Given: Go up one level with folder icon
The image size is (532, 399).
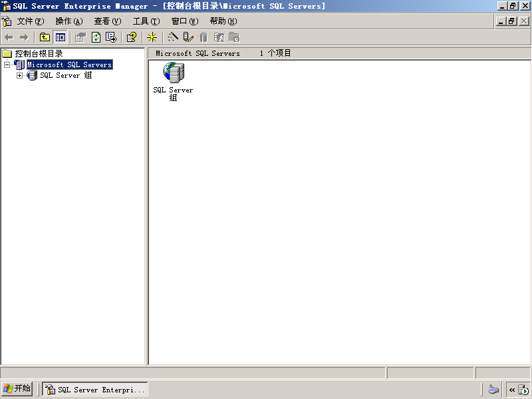Looking at the screenshot, I should (45, 37).
